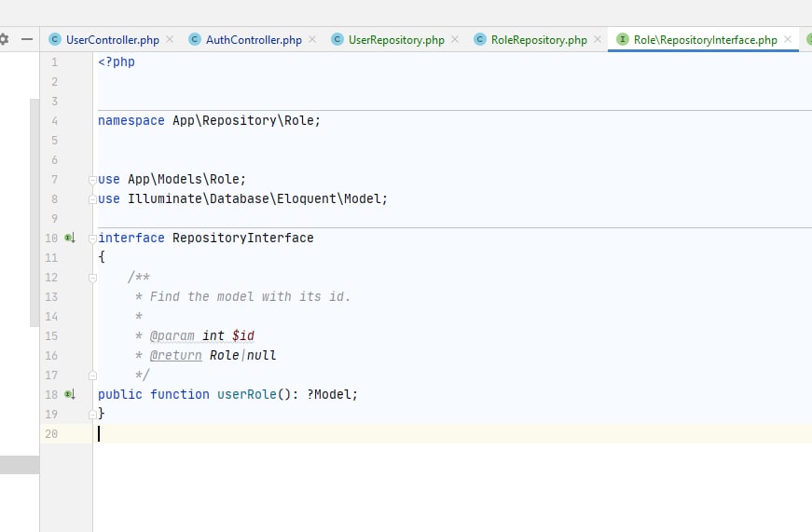Close the RoleRepository.php tab
Screen dimensions: 812x532
click(x=598, y=39)
